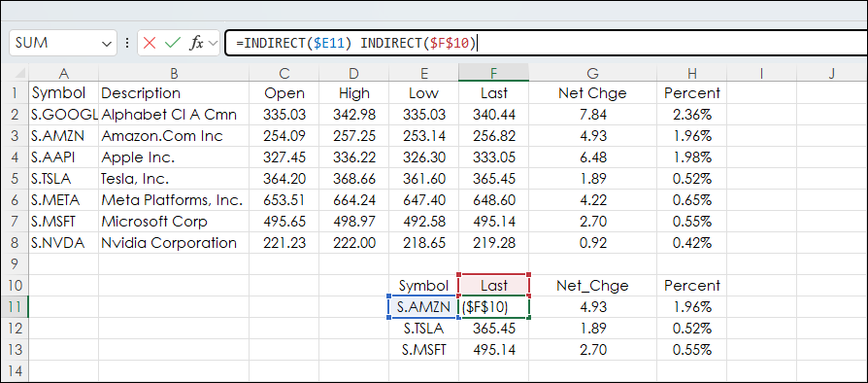Select column D header

pyautogui.click(x=353, y=73)
